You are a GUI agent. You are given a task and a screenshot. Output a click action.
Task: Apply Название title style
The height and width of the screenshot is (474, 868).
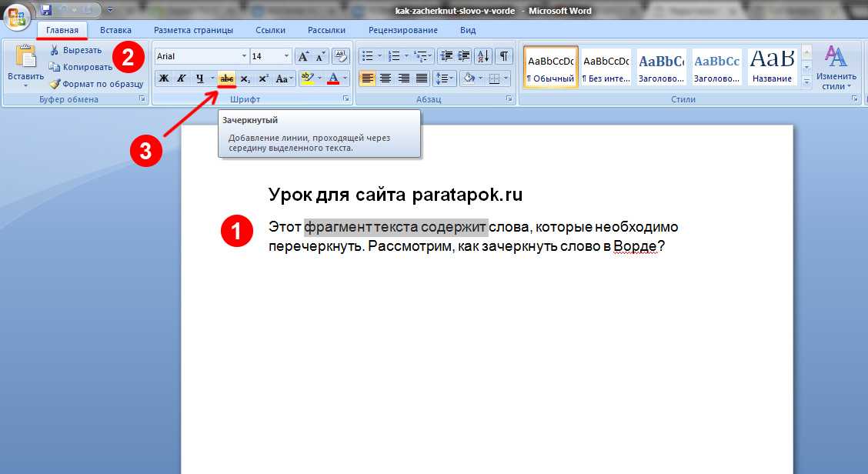click(773, 66)
